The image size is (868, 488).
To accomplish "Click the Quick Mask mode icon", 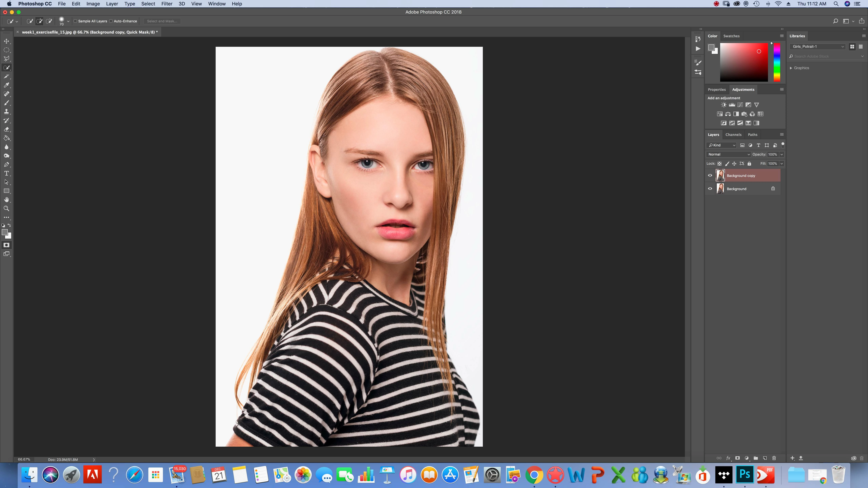I will [6, 245].
